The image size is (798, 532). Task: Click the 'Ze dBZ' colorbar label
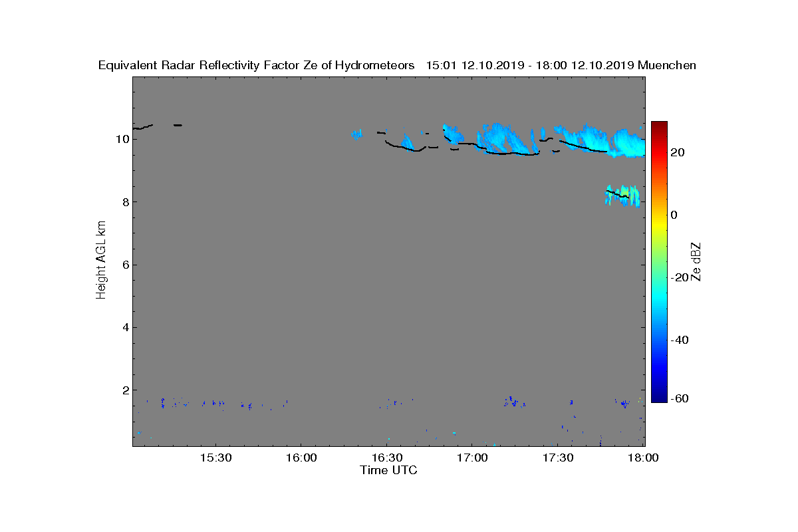click(696, 262)
